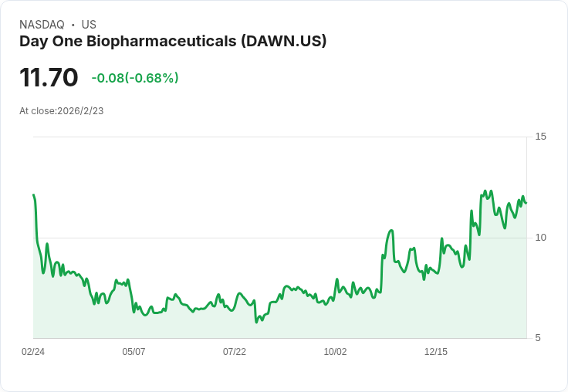
Task: Select the -0.08(-0.68%) price change
Action: [x=135, y=78]
